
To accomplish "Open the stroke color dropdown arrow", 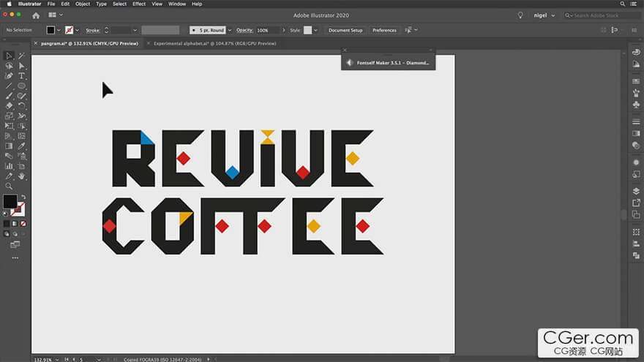I will point(78,31).
